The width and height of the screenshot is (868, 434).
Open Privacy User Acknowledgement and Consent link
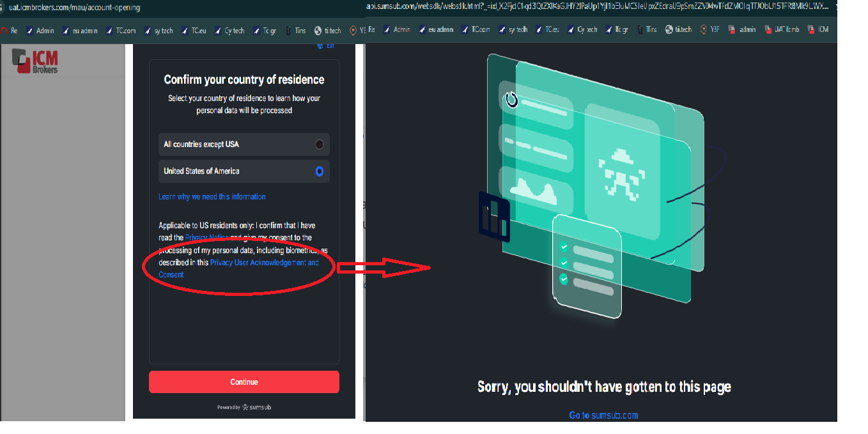click(263, 263)
